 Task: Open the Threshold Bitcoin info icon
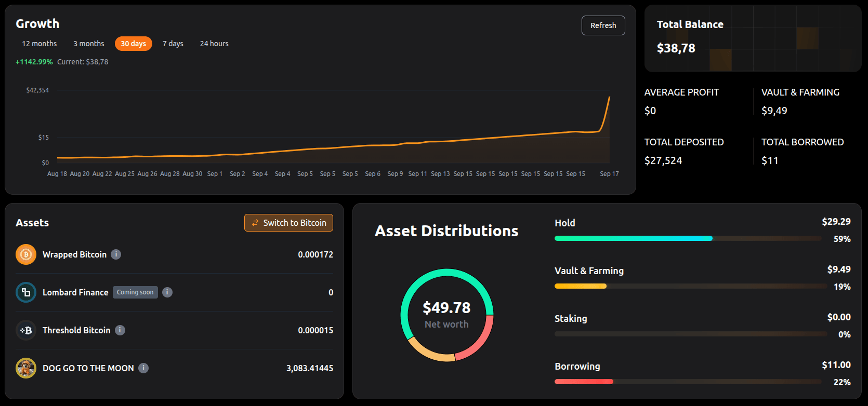tap(120, 330)
